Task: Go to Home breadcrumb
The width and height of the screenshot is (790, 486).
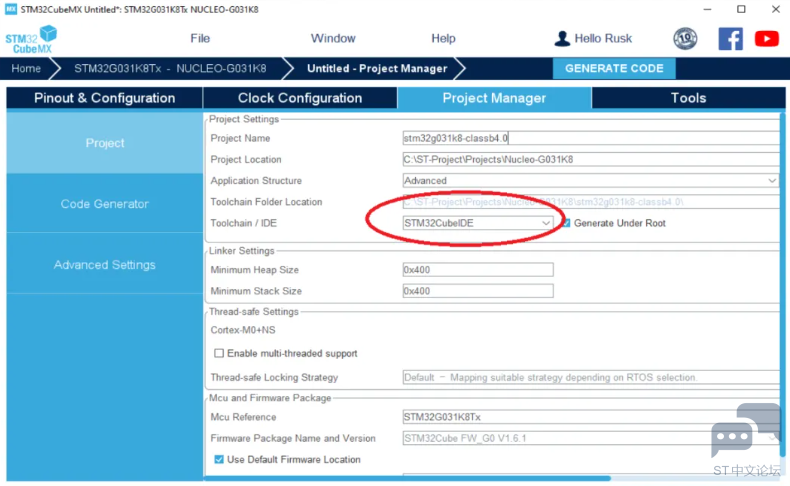Action: coord(26,68)
